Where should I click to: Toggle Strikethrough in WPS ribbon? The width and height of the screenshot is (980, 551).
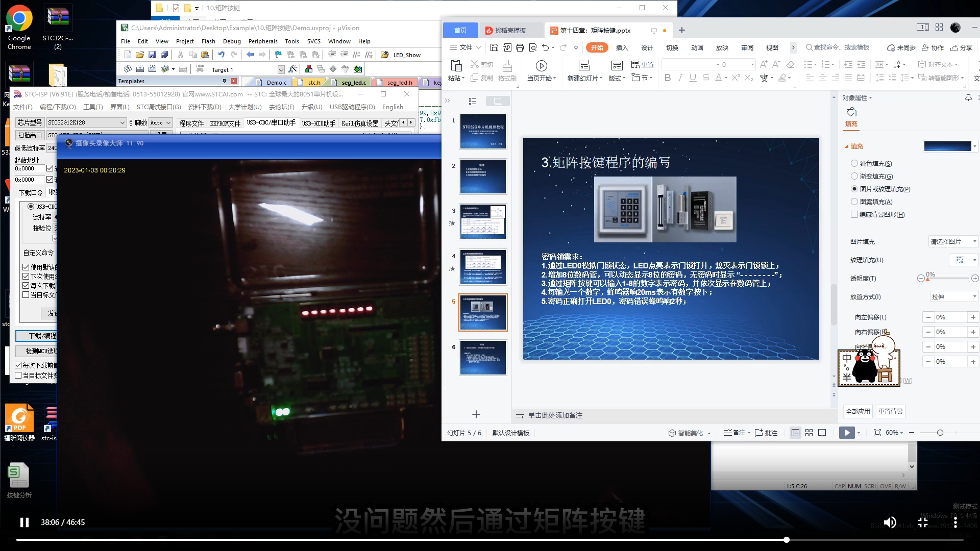tap(705, 78)
